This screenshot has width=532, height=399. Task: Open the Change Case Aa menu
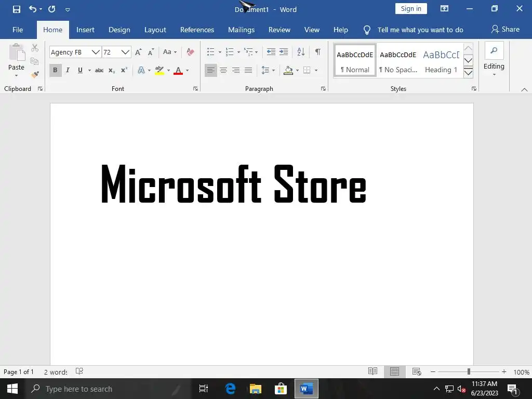tap(170, 52)
